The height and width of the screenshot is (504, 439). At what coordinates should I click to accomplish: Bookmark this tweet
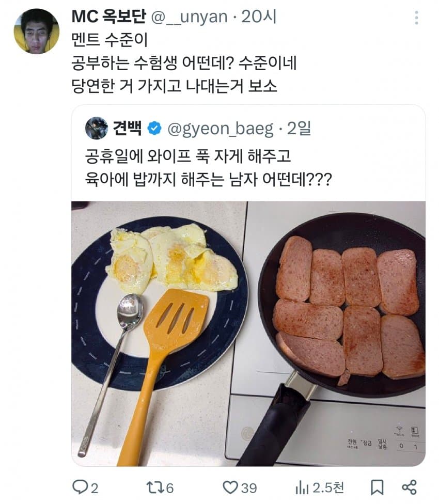point(377,486)
